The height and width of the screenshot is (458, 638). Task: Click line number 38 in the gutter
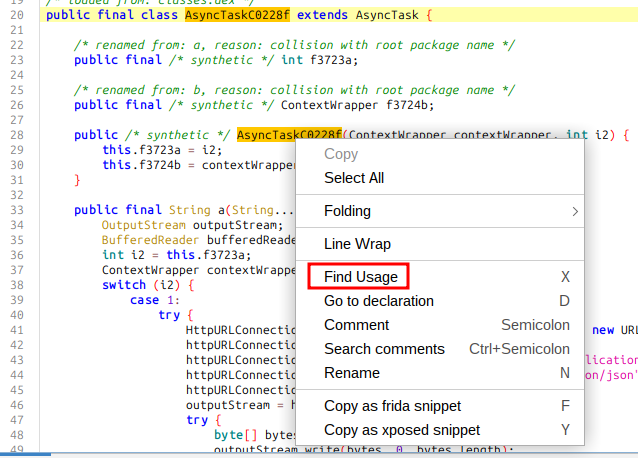click(x=16, y=284)
